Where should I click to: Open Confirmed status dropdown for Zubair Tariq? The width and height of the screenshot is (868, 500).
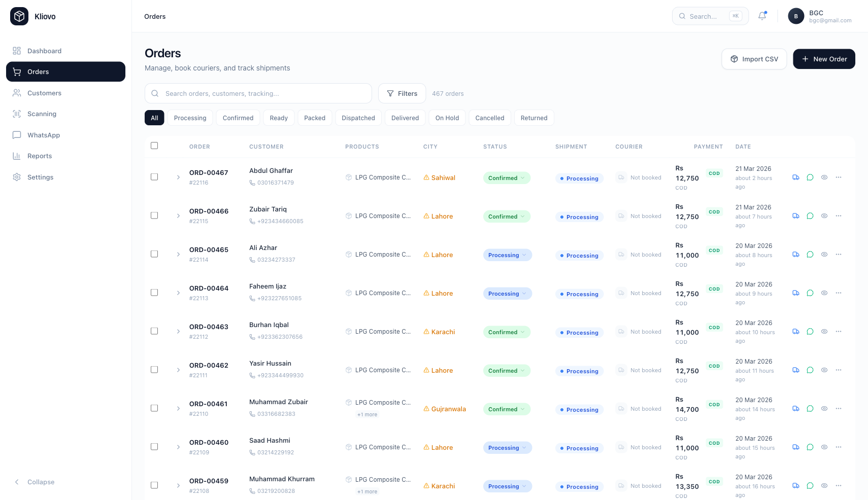click(x=506, y=217)
